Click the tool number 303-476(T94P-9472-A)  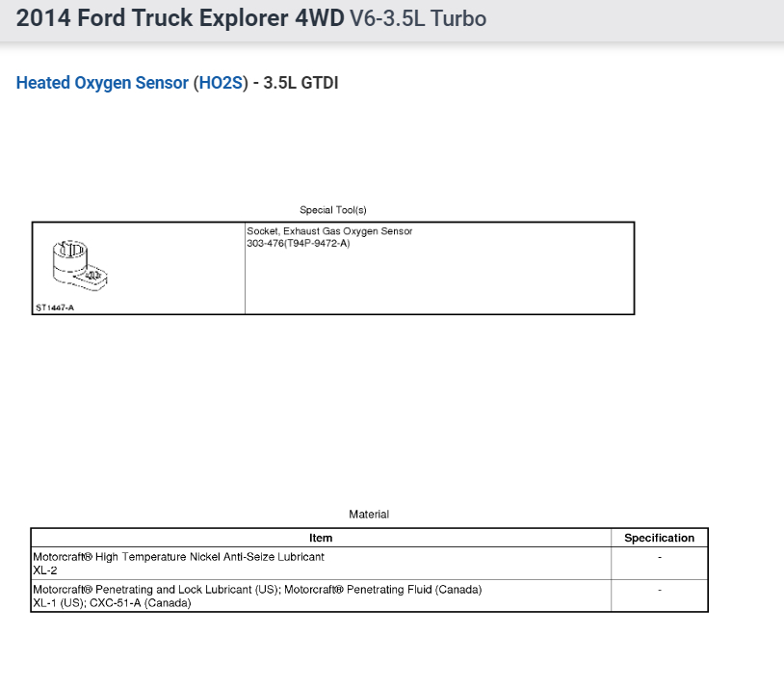pyautogui.click(x=298, y=243)
